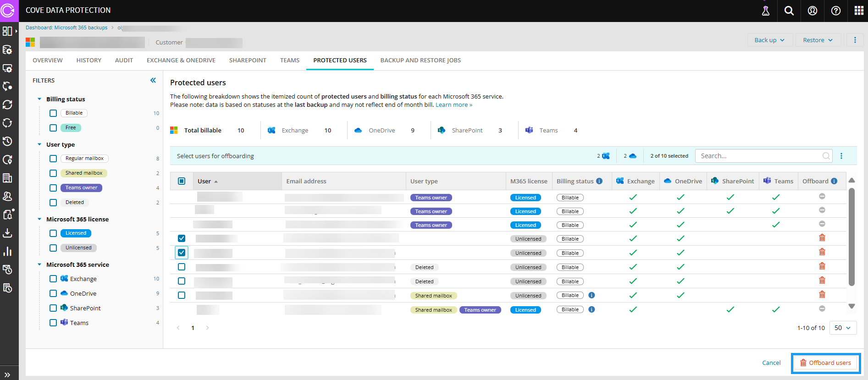The height and width of the screenshot is (380, 868).
Task: Open the Backup and Restore Jobs tab
Action: click(x=420, y=60)
